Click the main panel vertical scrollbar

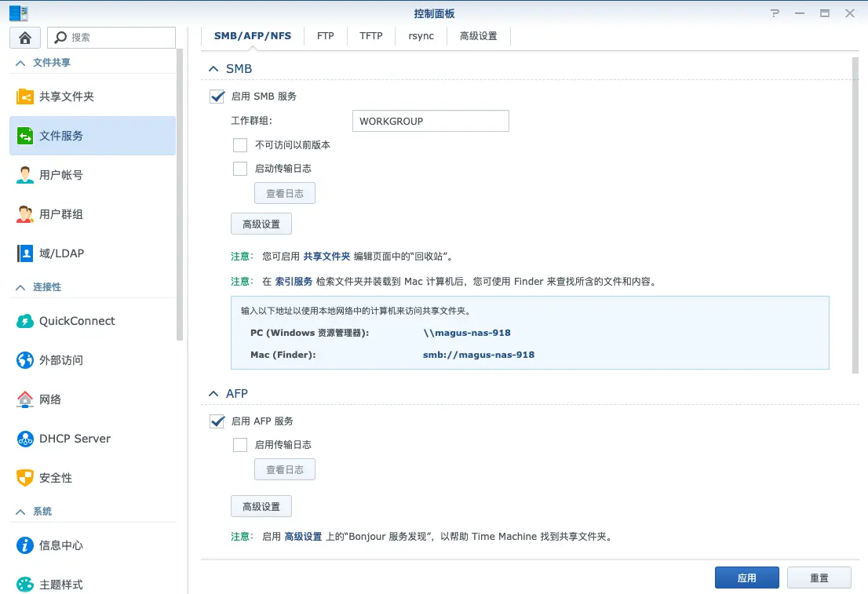pos(855,216)
